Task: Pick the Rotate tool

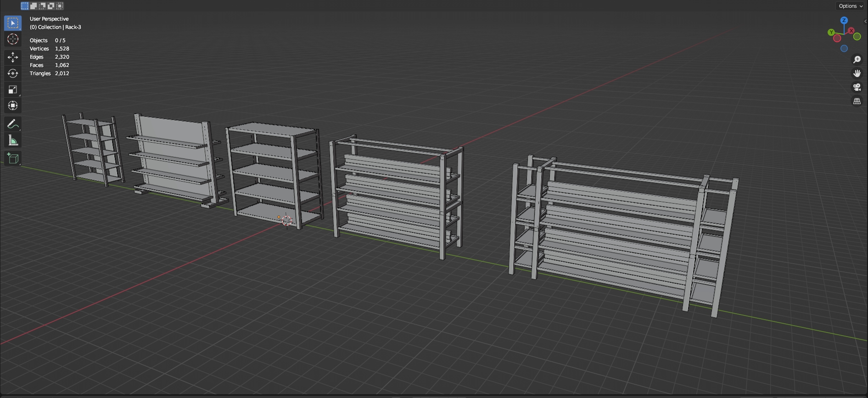Action: 13,73
